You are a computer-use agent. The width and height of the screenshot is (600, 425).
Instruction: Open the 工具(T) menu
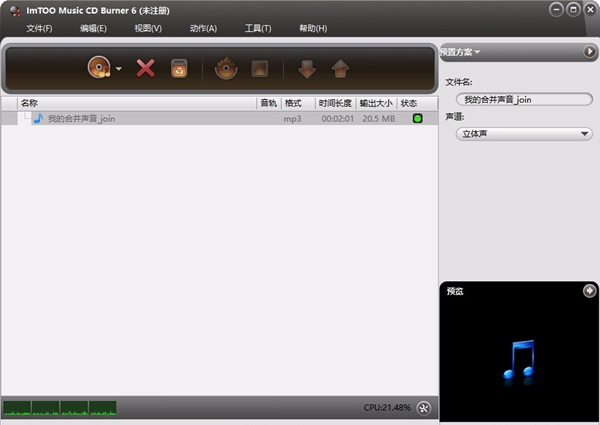[258, 28]
